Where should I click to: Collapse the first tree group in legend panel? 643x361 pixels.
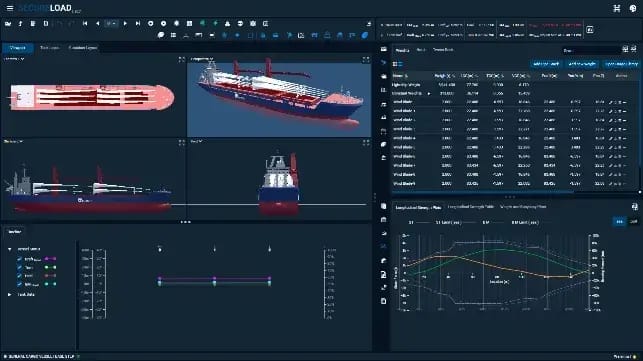tap(9, 249)
